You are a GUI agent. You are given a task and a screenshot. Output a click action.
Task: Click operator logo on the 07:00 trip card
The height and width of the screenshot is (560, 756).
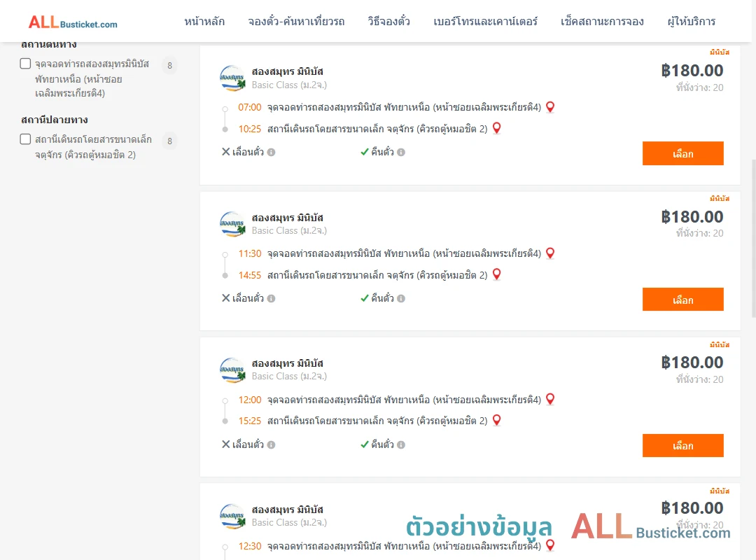233,78
